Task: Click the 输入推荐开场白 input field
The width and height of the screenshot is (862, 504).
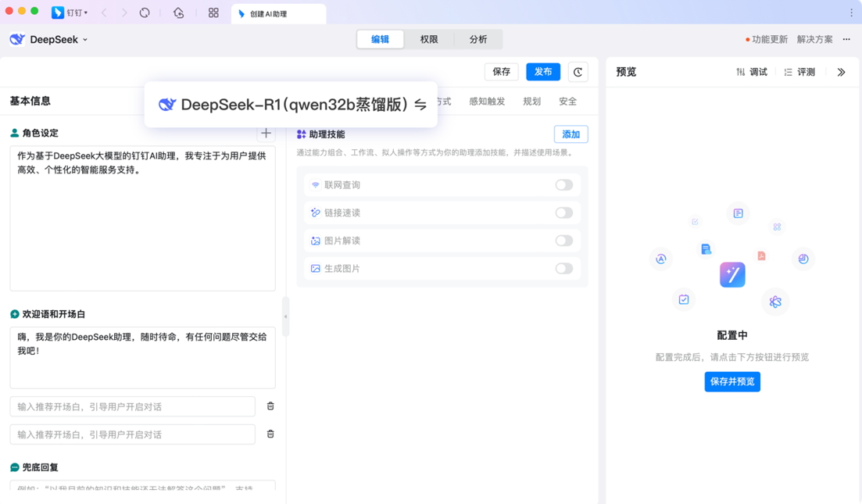Action: click(133, 406)
